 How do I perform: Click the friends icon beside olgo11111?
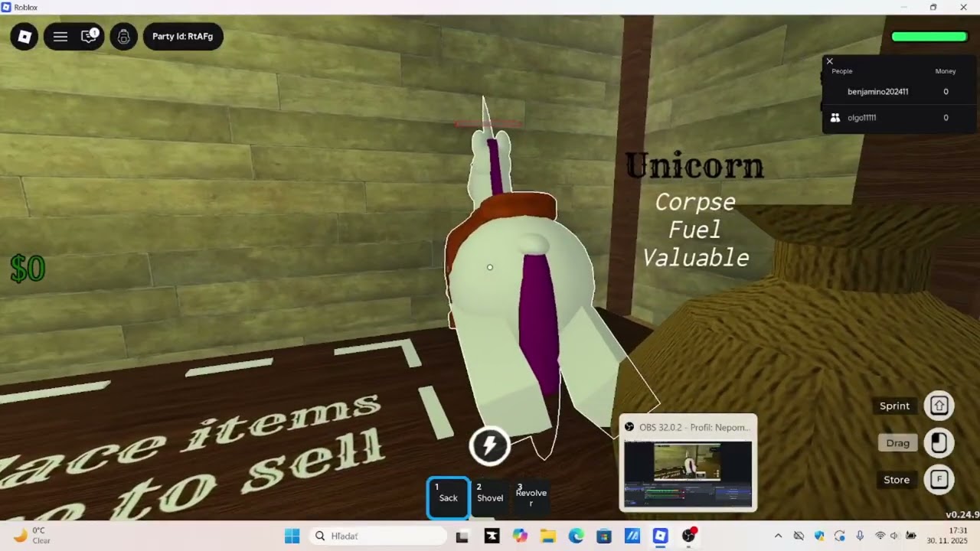835,118
